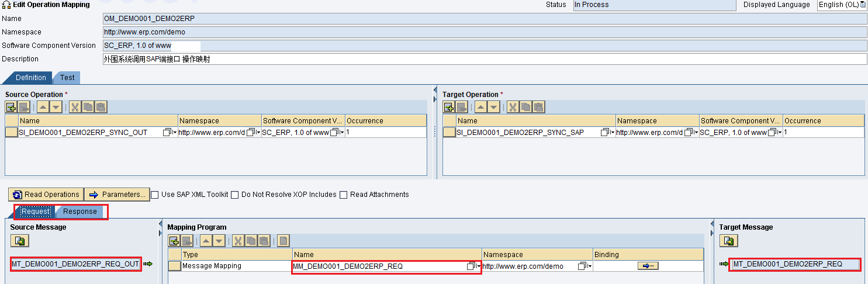Switch to the Test tab

pyautogui.click(x=67, y=78)
